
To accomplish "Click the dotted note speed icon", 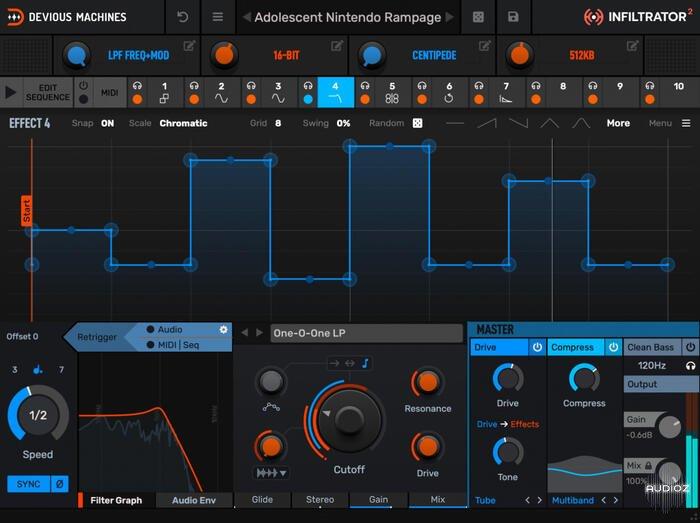I will 38,369.
